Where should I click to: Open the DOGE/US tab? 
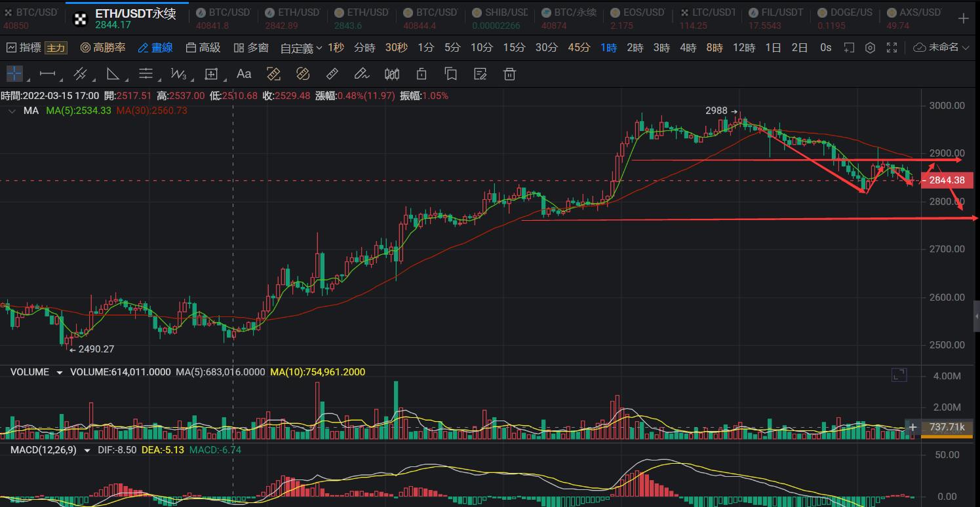tap(846, 18)
